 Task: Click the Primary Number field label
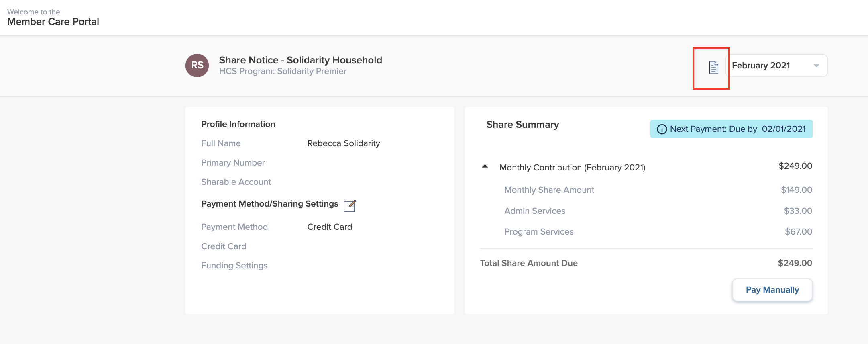click(233, 163)
